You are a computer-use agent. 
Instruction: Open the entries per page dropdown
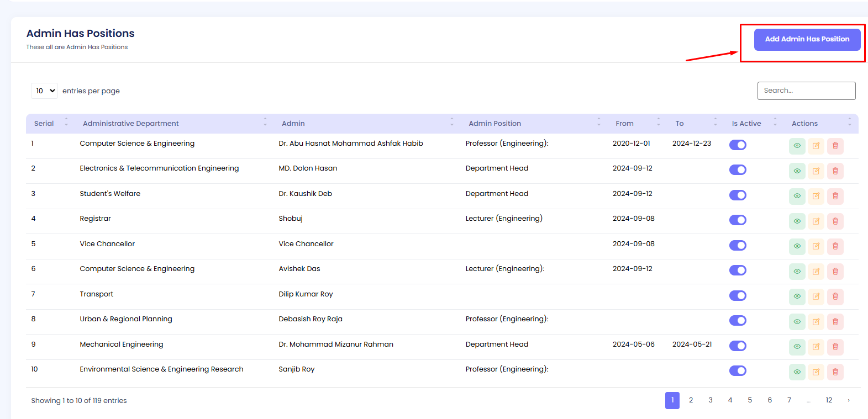tap(44, 91)
